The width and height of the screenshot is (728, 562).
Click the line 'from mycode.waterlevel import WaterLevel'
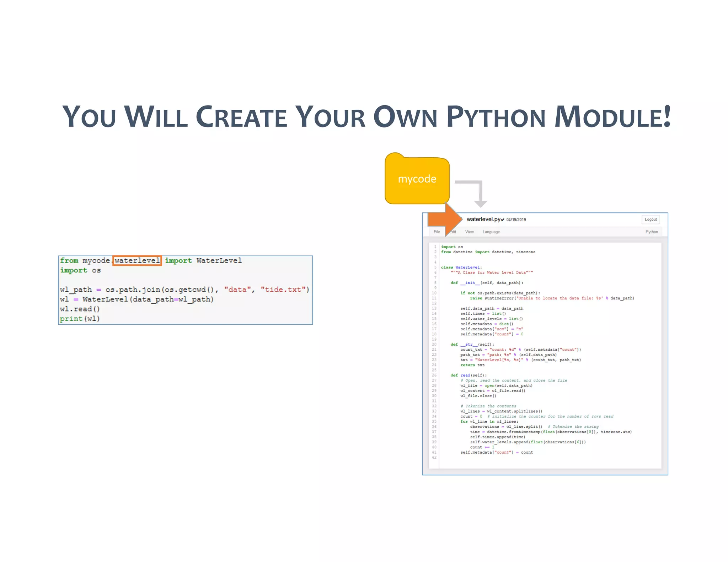point(151,260)
